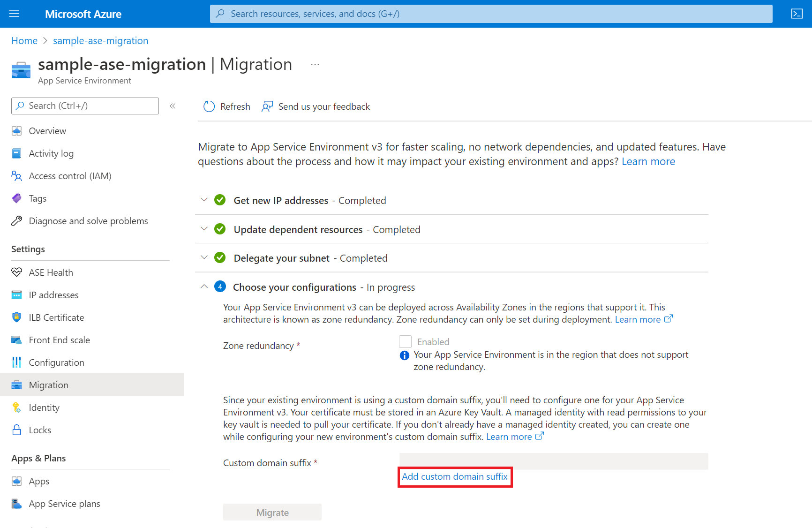Open the hamburger portal menu
Image resolution: width=812 pixels, height=528 pixels.
click(x=14, y=14)
